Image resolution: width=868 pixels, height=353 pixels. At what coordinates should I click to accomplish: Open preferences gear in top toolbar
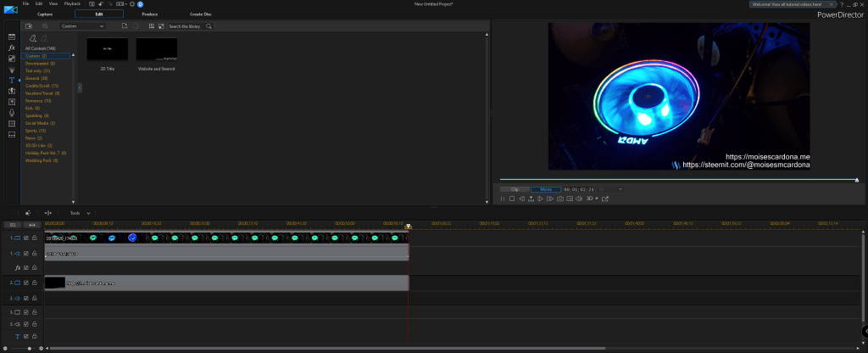(x=132, y=4)
